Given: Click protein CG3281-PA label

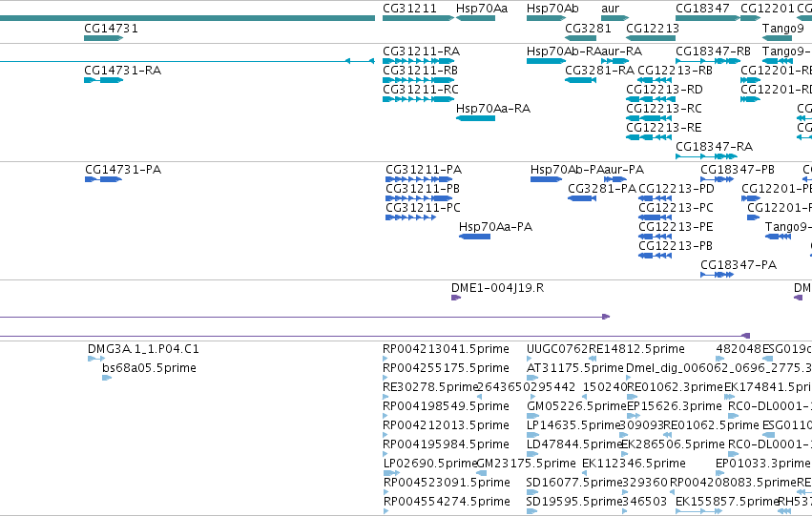Looking at the screenshot, I should [602, 189].
